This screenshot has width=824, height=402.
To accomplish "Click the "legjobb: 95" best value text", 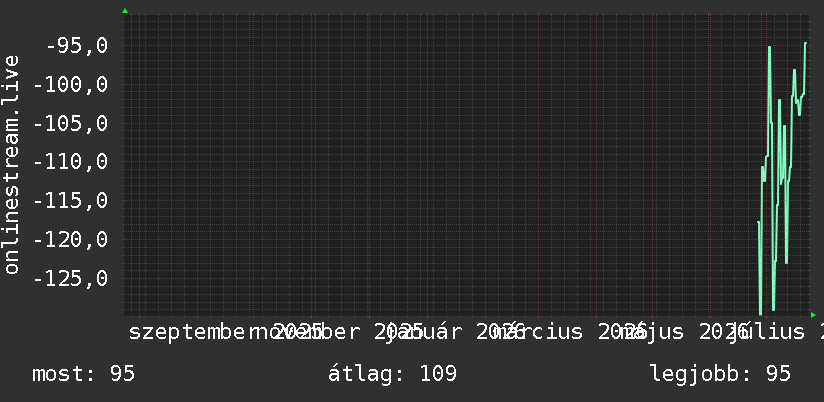I will [x=720, y=374].
